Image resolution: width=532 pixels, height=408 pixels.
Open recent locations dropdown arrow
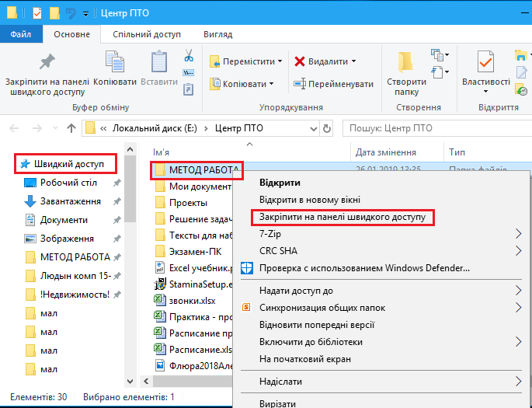[56, 128]
